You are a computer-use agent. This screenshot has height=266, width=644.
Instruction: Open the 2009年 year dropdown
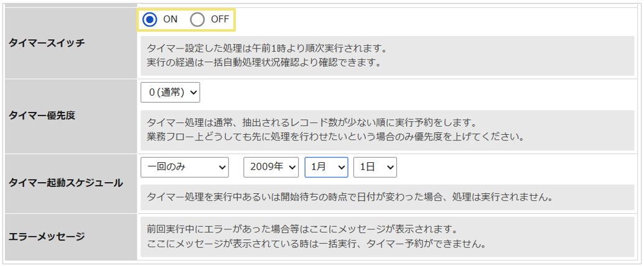(271, 167)
